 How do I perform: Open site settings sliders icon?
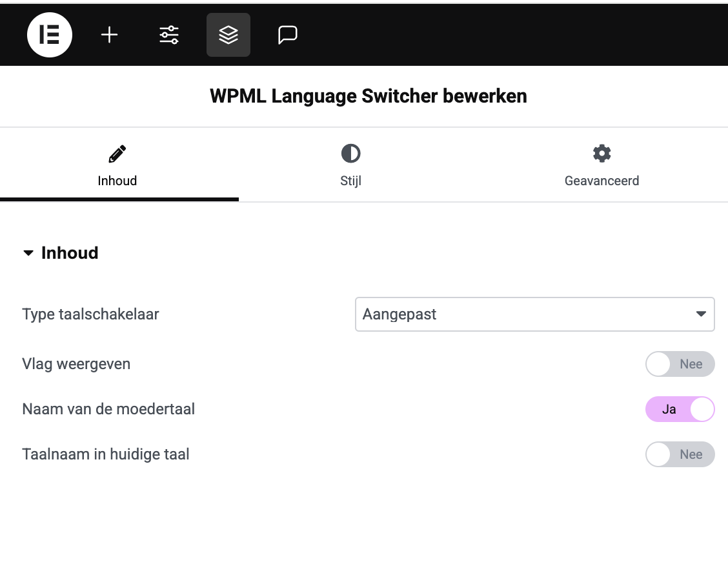[169, 35]
